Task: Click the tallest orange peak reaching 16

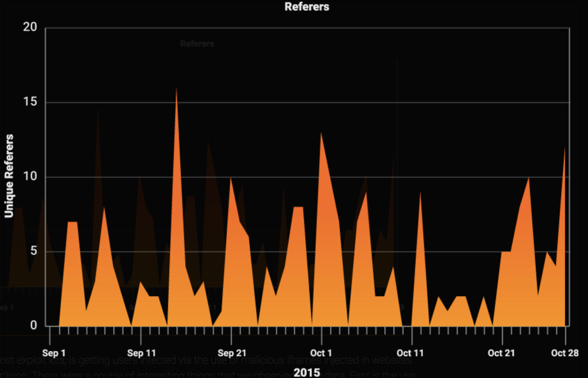Action: [x=176, y=92]
